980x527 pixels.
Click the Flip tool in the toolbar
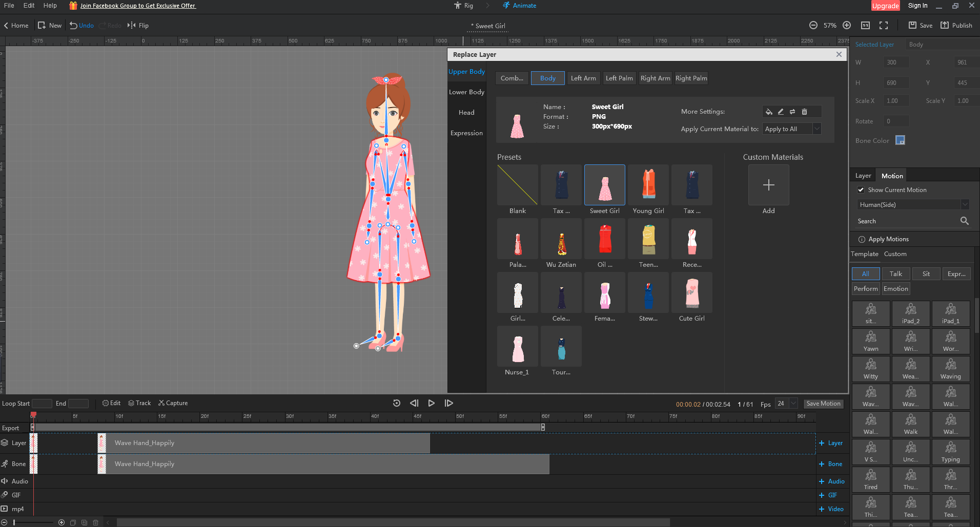click(138, 25)
